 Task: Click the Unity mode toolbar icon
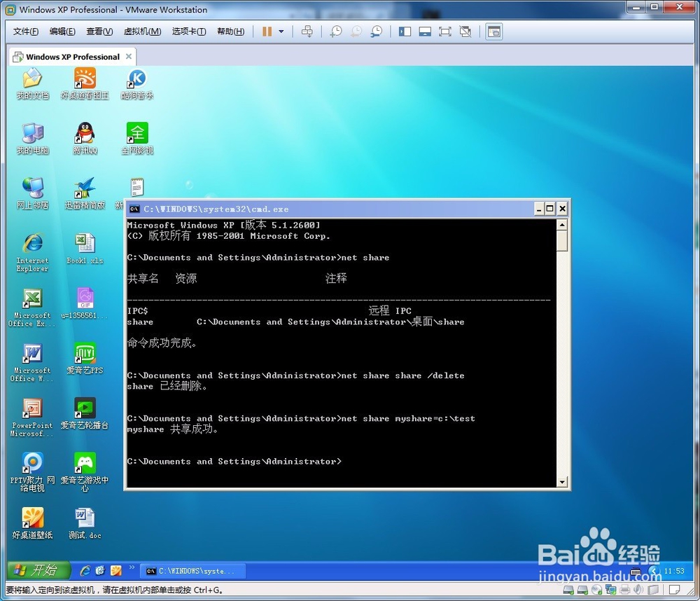(465, 32)
